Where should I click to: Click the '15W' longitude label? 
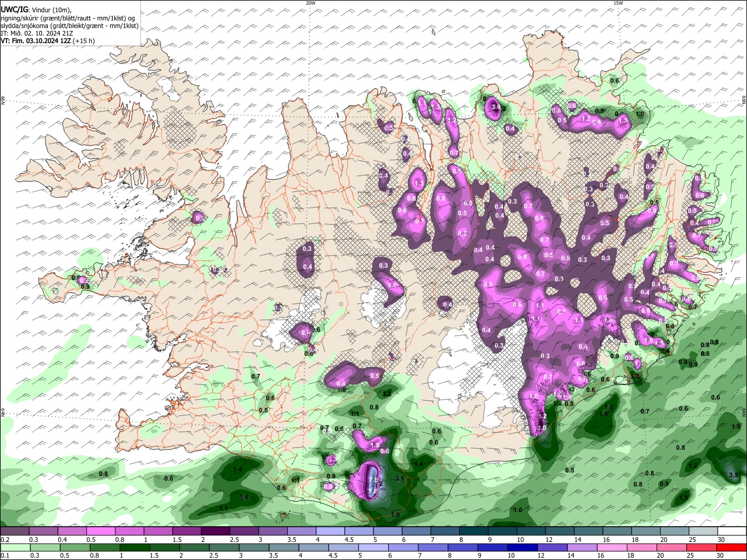point(618,3)
